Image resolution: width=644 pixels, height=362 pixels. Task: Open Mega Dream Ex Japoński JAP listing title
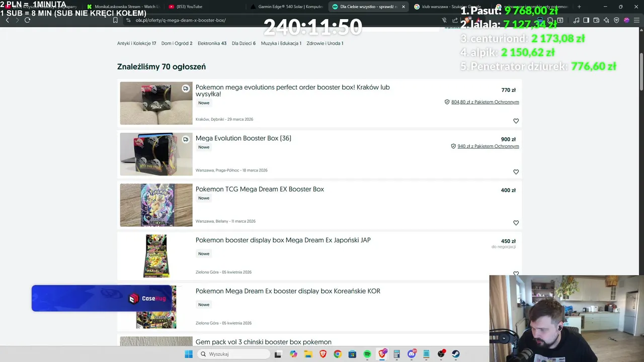[283, 240]
